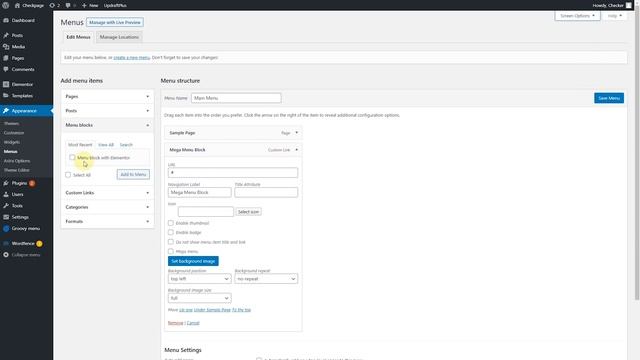
Task: Expand the Sample Page menu item arrow
Action: 297,133
